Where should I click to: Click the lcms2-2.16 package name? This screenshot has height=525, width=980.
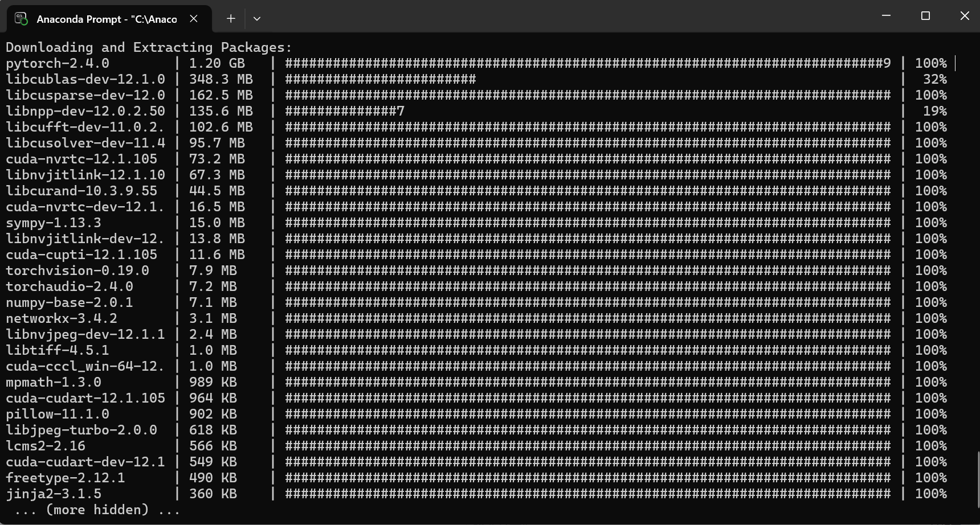tap(46, 446)
